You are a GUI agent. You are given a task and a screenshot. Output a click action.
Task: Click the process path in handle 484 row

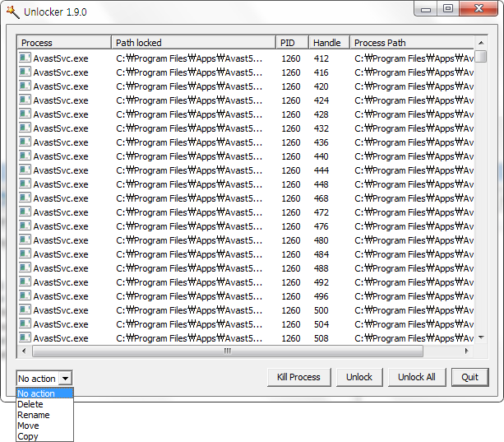[414, 254]
